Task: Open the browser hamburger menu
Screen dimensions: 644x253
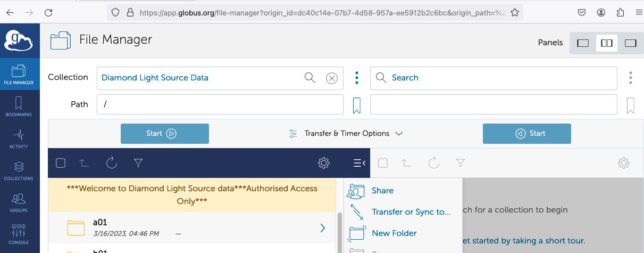Action: click(639, 12)
